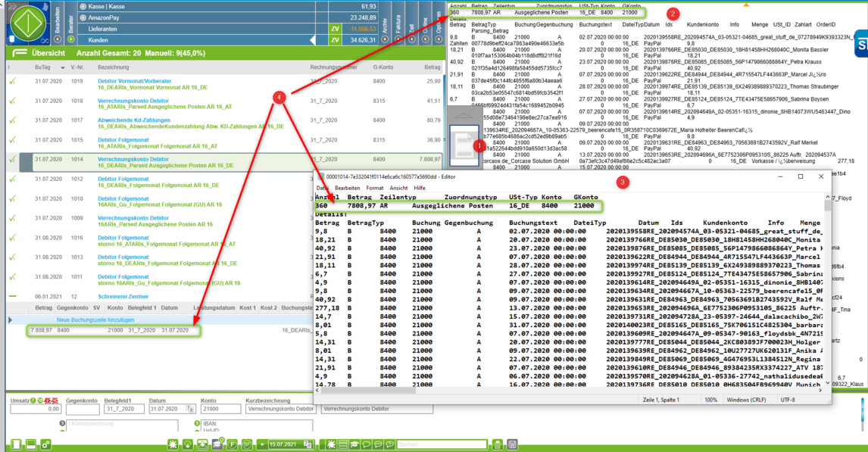Open calendar icon next to 15.07.2021
The width and height of the screenshot is (868, 452).
[308, 444]
